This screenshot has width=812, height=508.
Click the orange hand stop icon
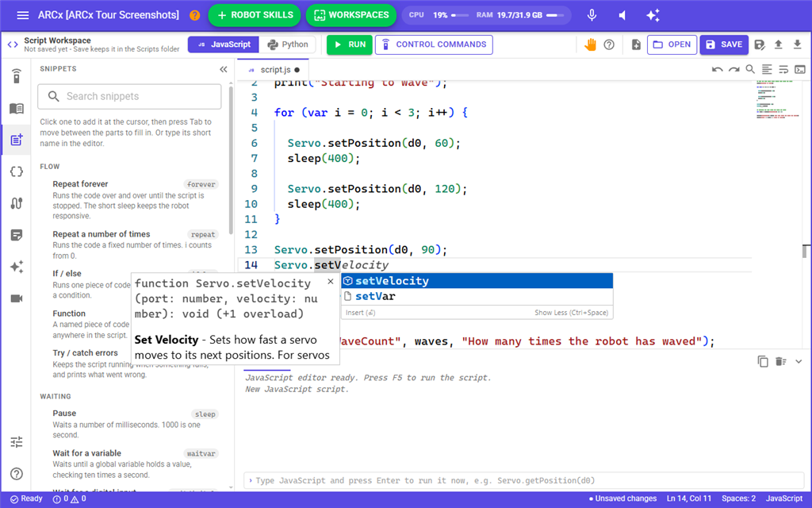(x=590, y=44)
